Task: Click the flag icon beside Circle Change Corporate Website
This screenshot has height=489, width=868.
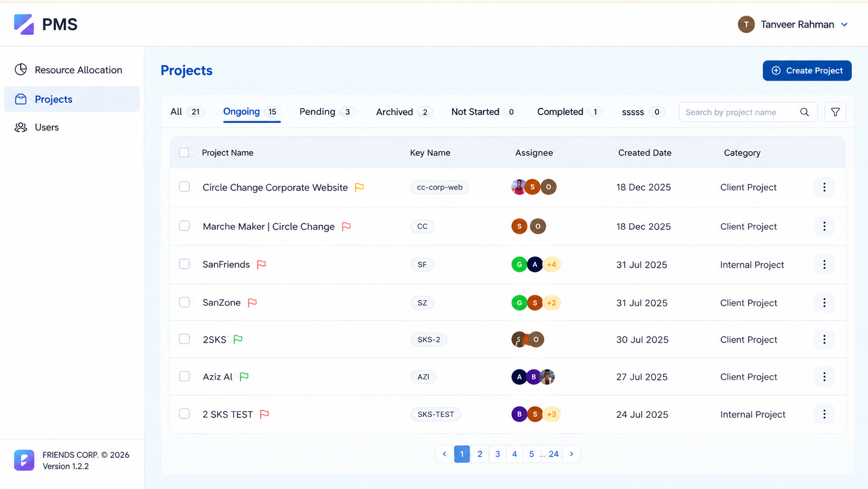Action: tap(359, 187)
